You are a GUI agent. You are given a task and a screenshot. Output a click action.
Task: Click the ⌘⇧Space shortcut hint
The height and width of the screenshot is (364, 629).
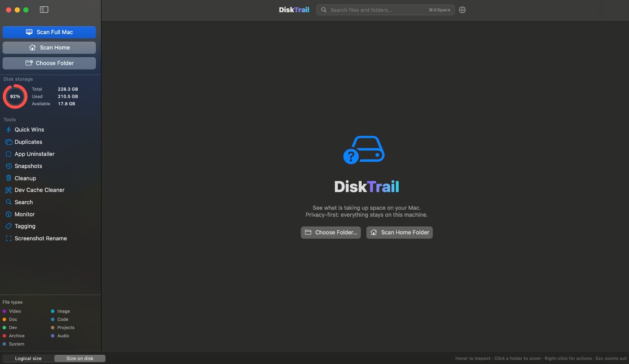[x=440, y=10]
